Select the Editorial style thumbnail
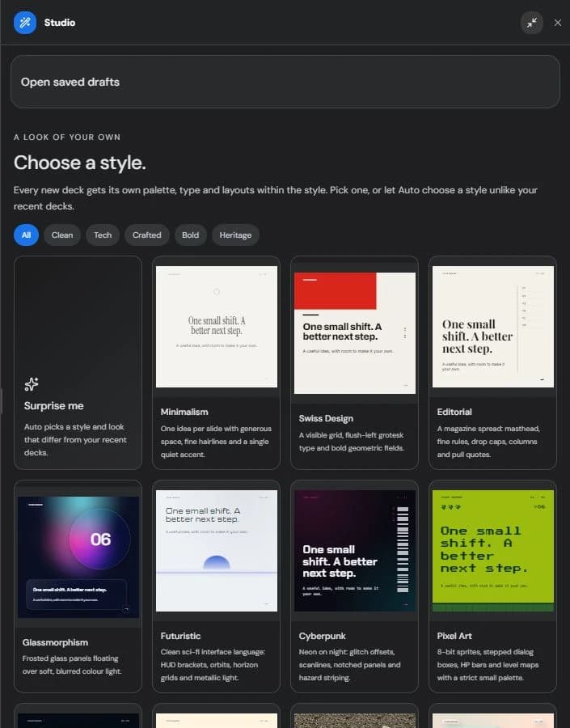Screen dimensions: 570x728 click(x=493, y=327)
